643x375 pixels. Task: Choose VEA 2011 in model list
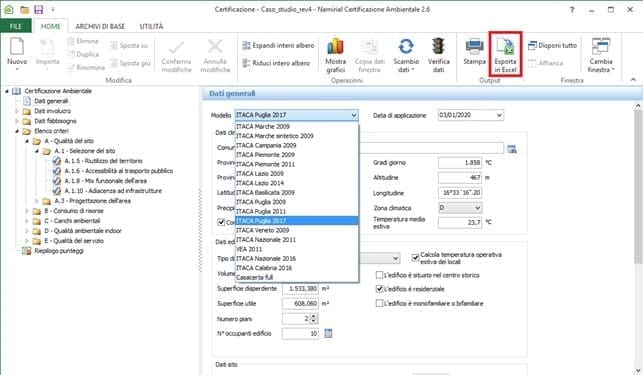click(296, 249)
